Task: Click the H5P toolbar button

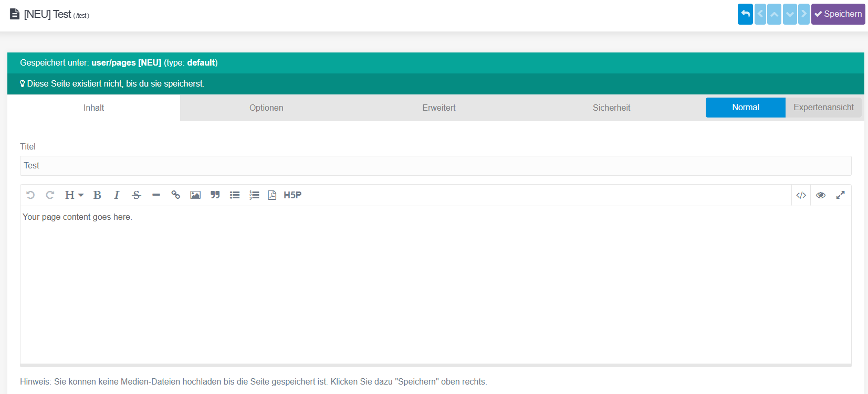Action: pos(292,195)
